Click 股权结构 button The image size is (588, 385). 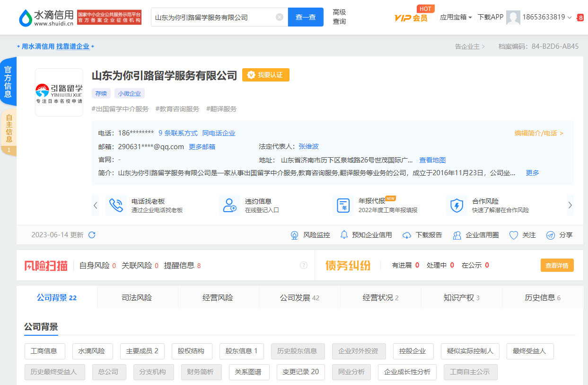tap(192, 351)
